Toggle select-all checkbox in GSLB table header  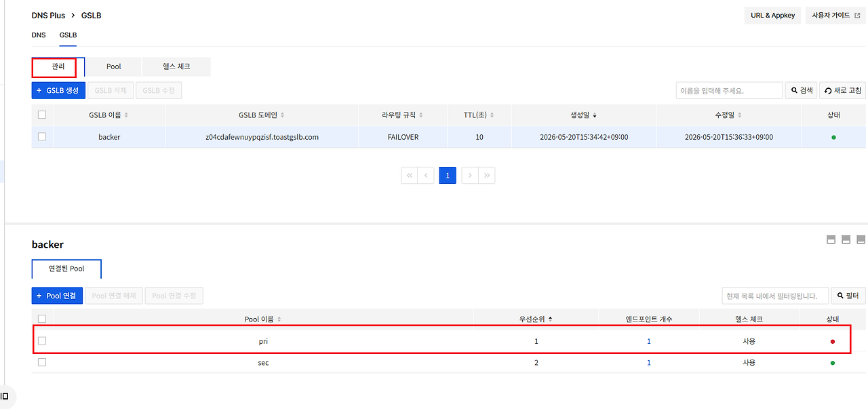tap(42, 115)
